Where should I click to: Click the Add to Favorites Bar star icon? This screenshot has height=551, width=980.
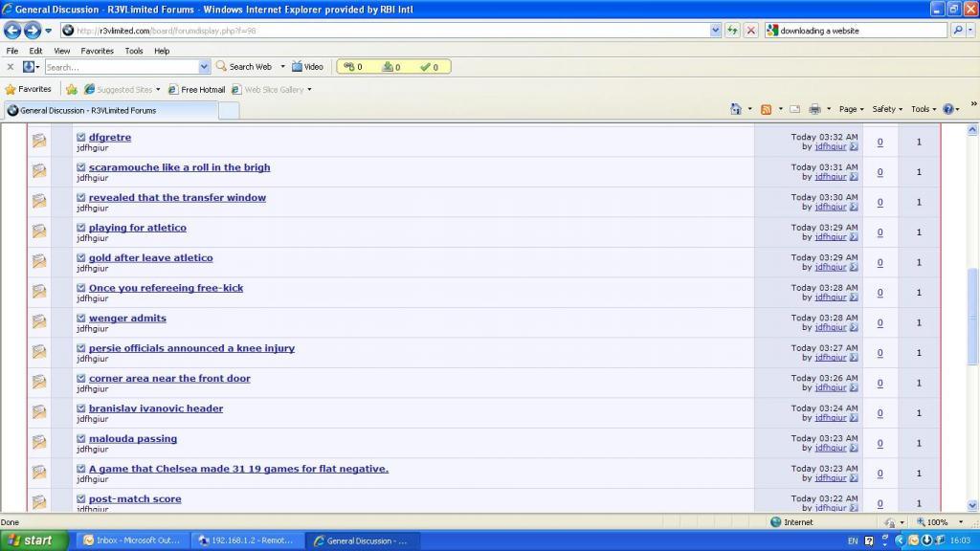click(x=72, y=89)
